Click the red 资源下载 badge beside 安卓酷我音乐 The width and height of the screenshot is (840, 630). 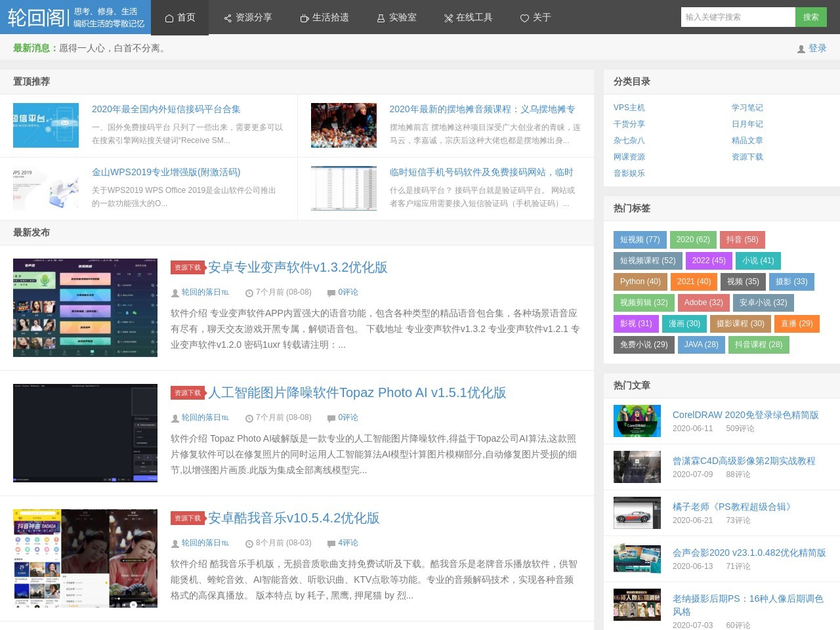tap(188, 518)
